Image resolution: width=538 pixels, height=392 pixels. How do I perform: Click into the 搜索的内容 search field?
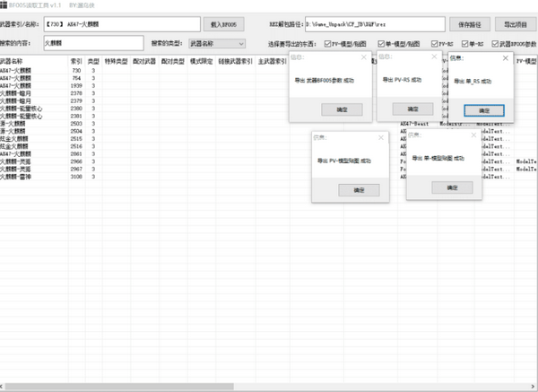pyautogui.click(x=92, y=43)
